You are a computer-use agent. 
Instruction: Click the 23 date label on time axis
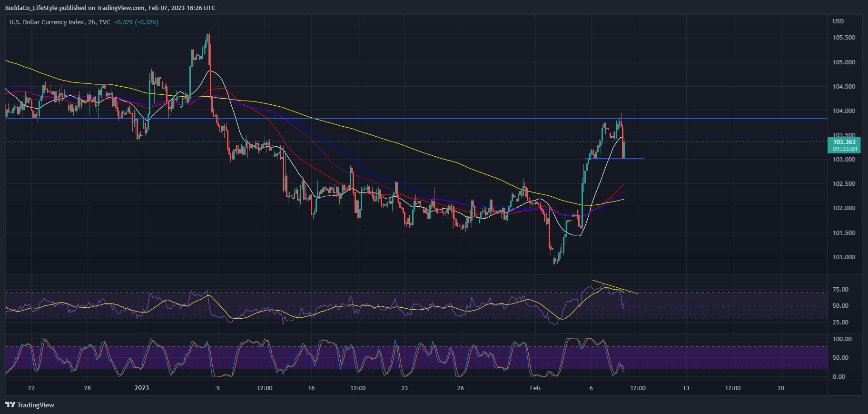(404, 388)
